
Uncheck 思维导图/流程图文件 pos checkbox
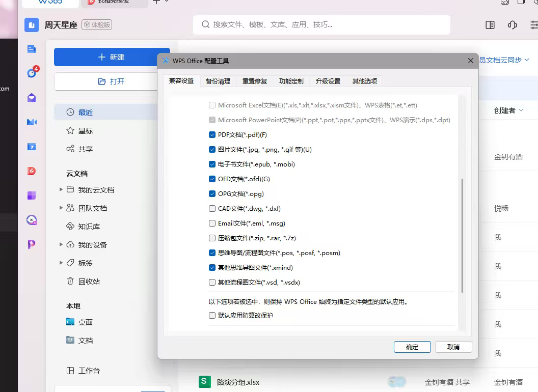212,253
